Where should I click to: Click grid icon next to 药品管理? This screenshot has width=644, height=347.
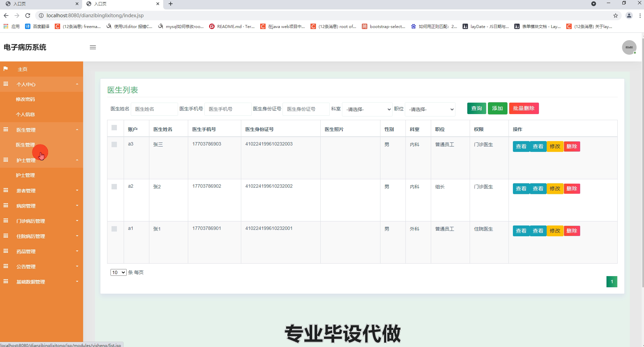6,251
